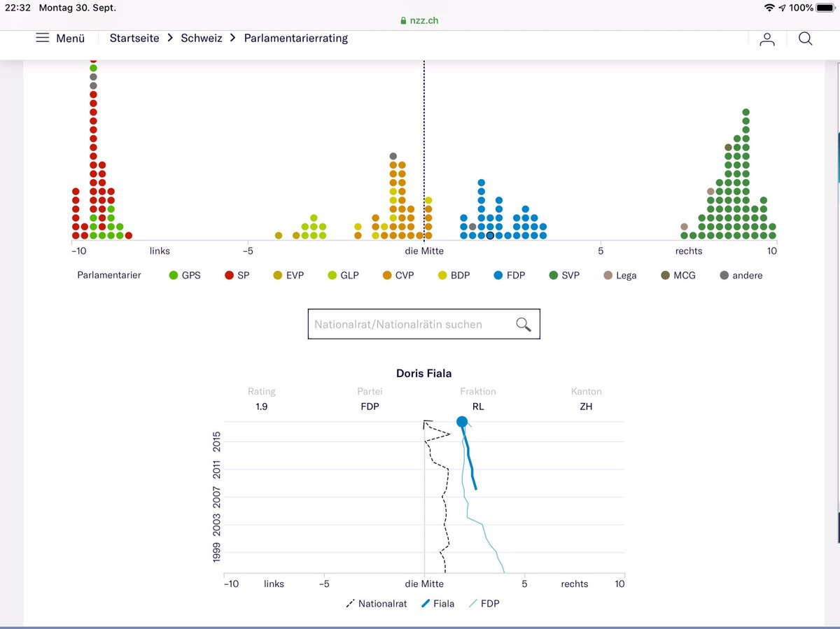The height and width of the screenshot is (629, 840).
Task: Click the year 2007 axis label
Action: (x=217, y=497)
